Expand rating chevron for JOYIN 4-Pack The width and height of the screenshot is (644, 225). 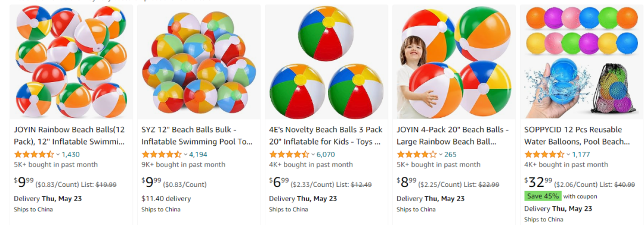click(441, 155)
